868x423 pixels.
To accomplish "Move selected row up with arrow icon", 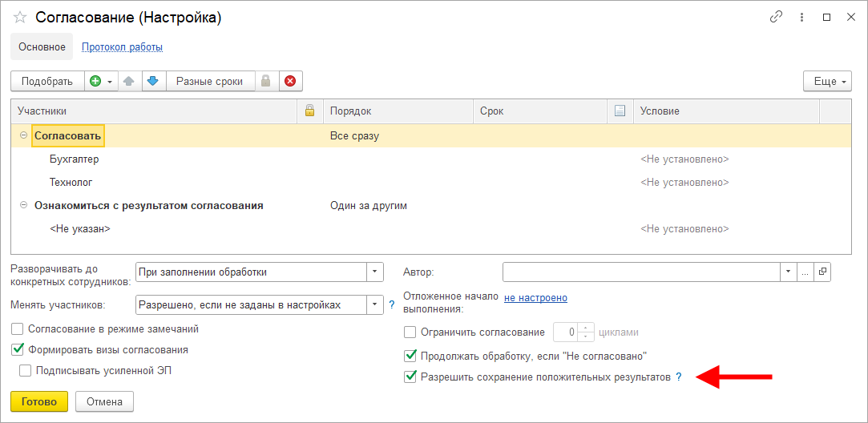I will click(x=130, y=81).
